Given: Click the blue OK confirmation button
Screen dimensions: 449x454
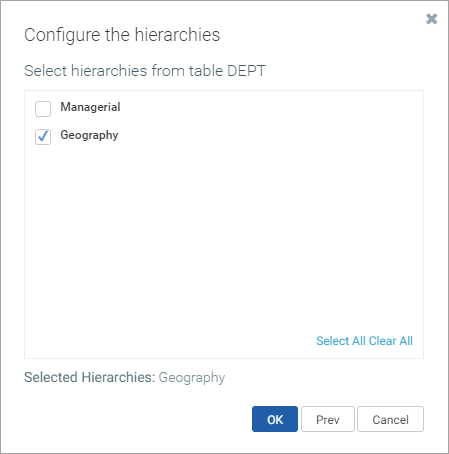Looking at the screenshot, I should coord(275,419).
